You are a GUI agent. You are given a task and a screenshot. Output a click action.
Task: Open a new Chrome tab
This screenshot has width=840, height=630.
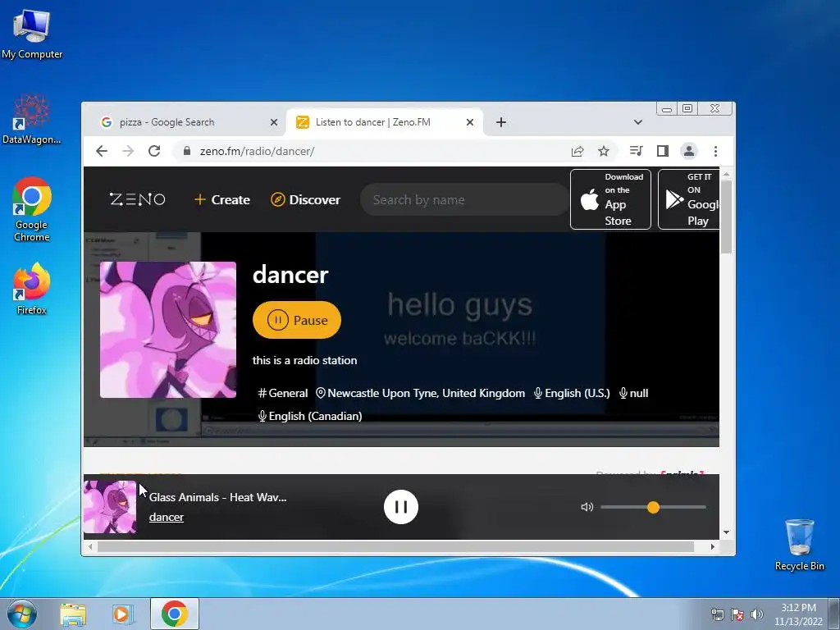point(501,122)
